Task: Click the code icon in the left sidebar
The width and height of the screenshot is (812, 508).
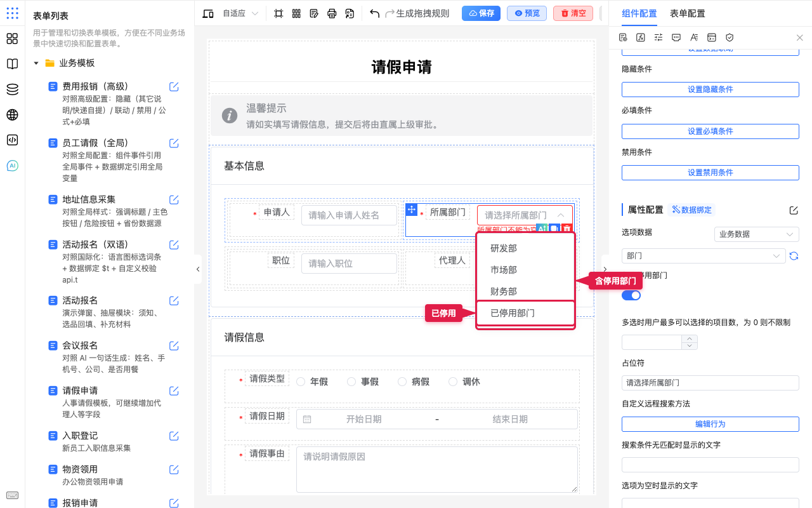Action: click(12, 140)
